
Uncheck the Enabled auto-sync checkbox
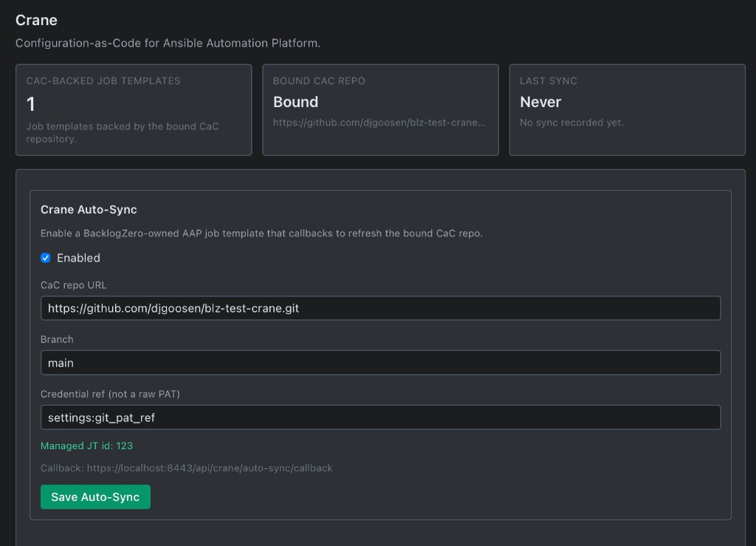(x=45, y=258)
